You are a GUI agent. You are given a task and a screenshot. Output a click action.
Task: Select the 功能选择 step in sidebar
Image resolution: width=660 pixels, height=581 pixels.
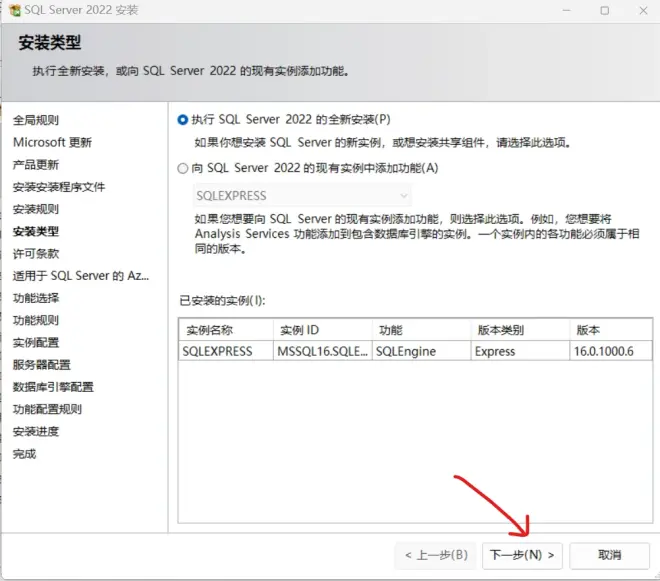point(36,298)
